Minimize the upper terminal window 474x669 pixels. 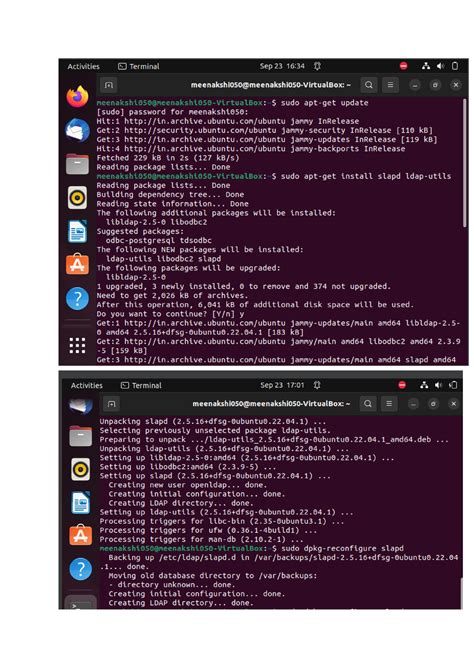click(414, 85)
